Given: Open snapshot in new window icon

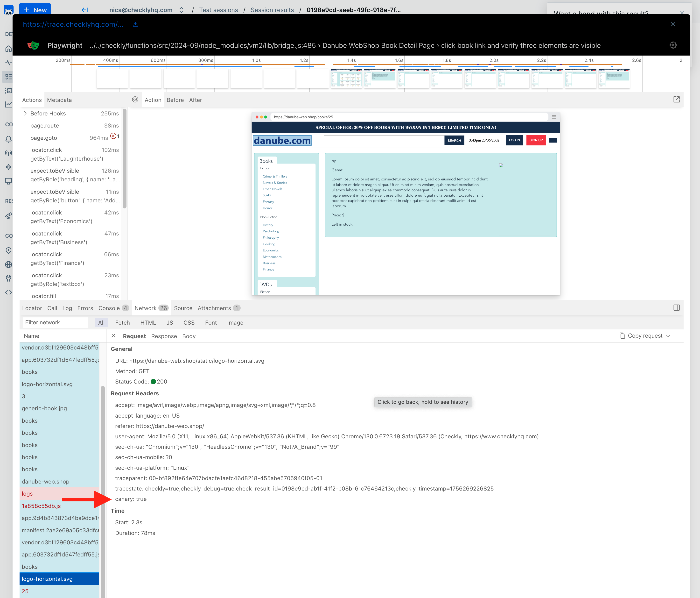Looking at the screenshot, I should click(676, 100).
